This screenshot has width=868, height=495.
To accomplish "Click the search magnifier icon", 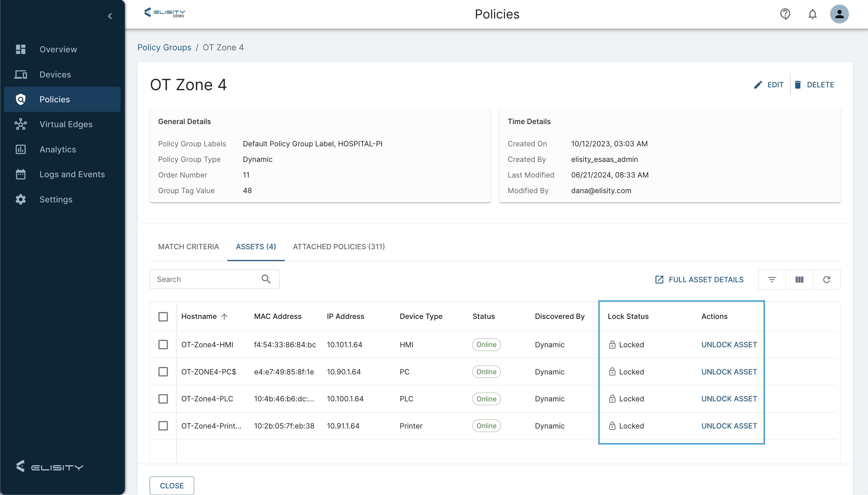I will pos(266,279).
